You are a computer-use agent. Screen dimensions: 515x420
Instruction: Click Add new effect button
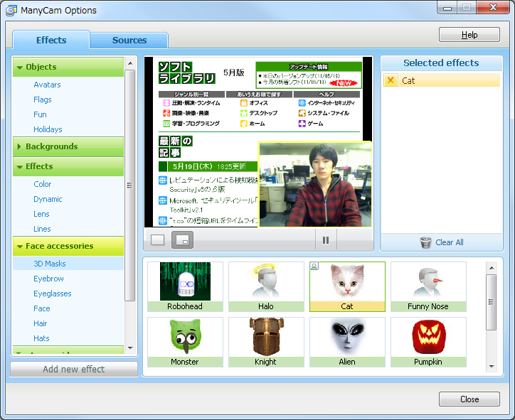[74, 369]
